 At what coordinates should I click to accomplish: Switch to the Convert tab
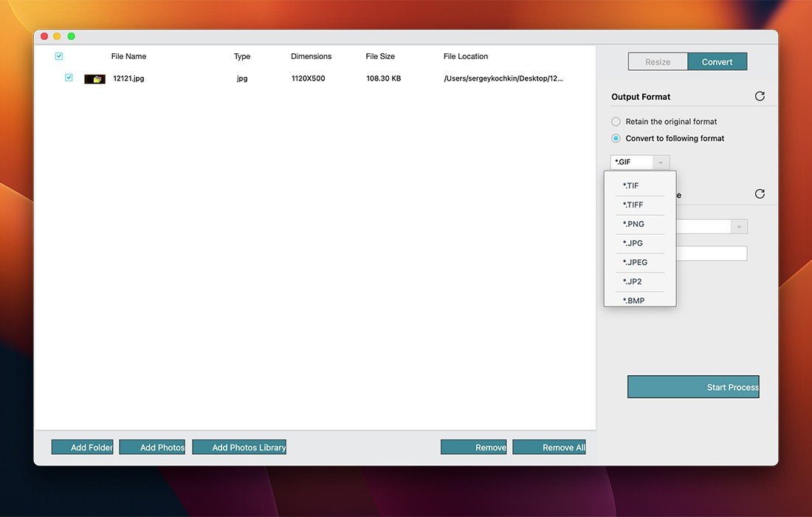717,62
